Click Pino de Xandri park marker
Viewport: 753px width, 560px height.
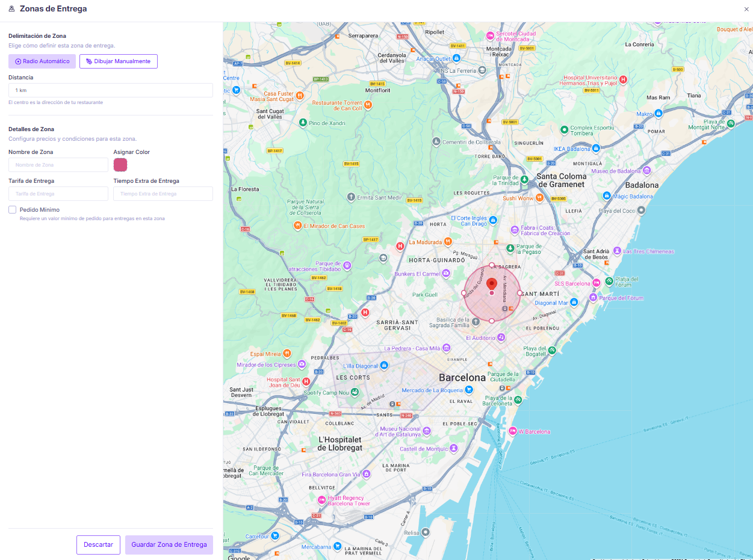(303, 122)
